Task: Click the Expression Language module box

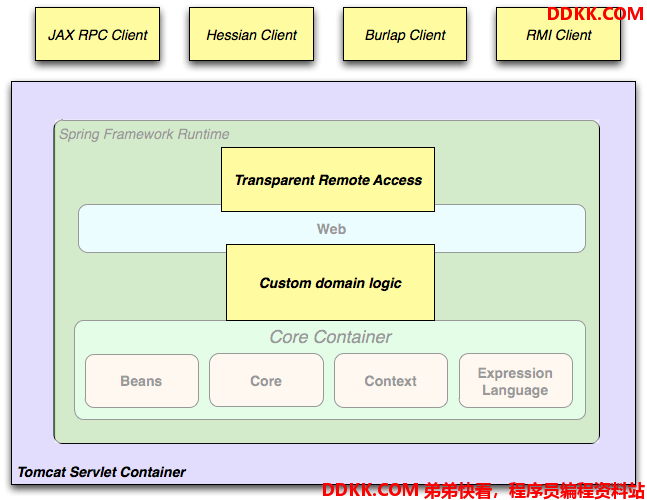Action: (x=515, y=381)
